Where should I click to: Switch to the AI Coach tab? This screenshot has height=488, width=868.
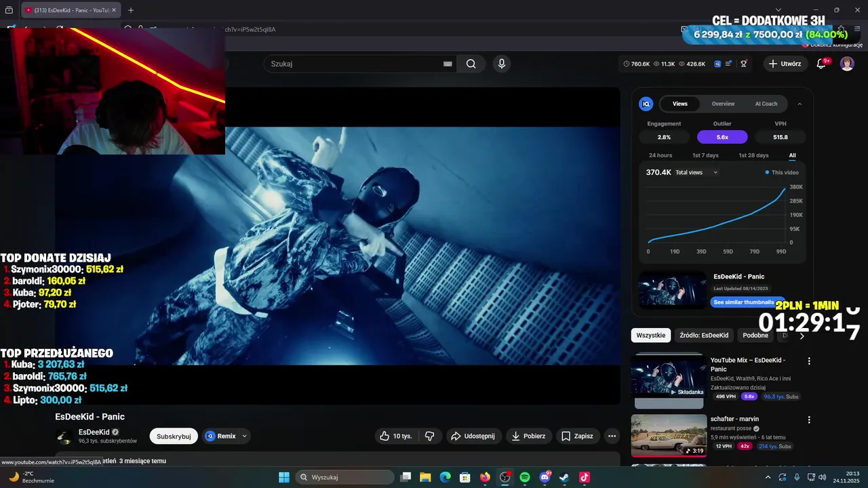coord(766,104)
